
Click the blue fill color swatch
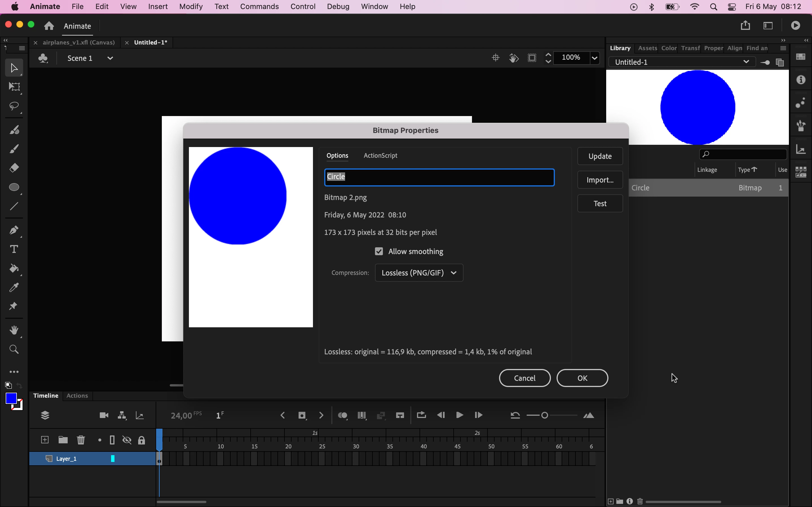point(11,398)
